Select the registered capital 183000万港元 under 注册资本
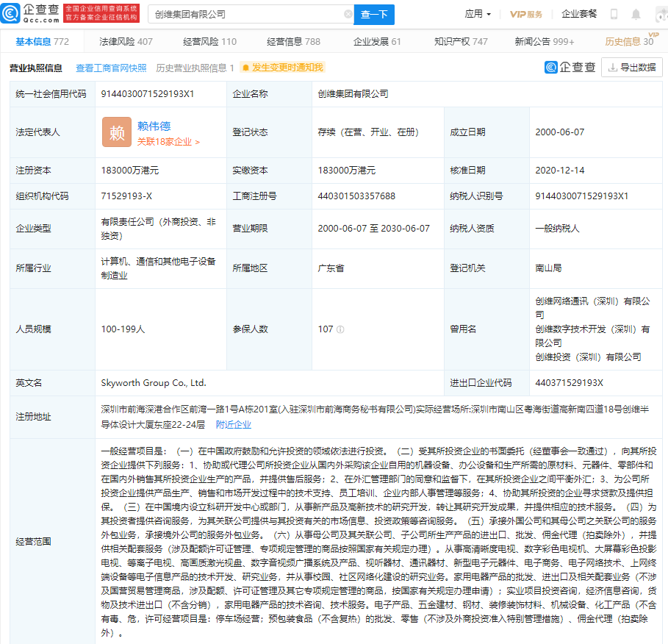Viewport: 668px width, 644px height. pos(130,171)
